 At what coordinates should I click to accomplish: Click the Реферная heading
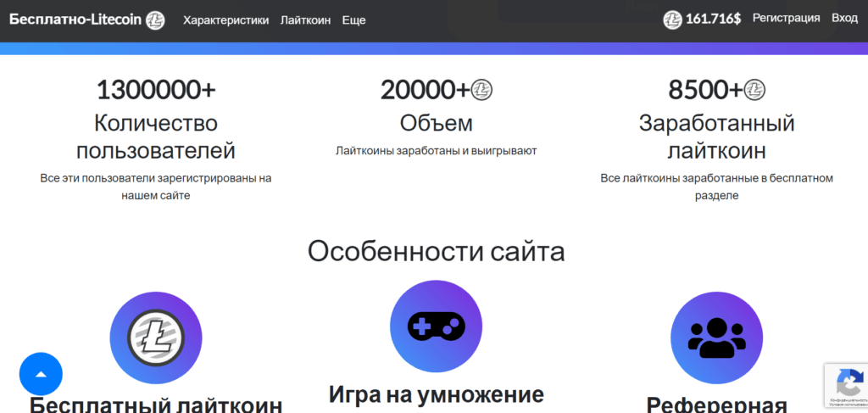(717, 405)
